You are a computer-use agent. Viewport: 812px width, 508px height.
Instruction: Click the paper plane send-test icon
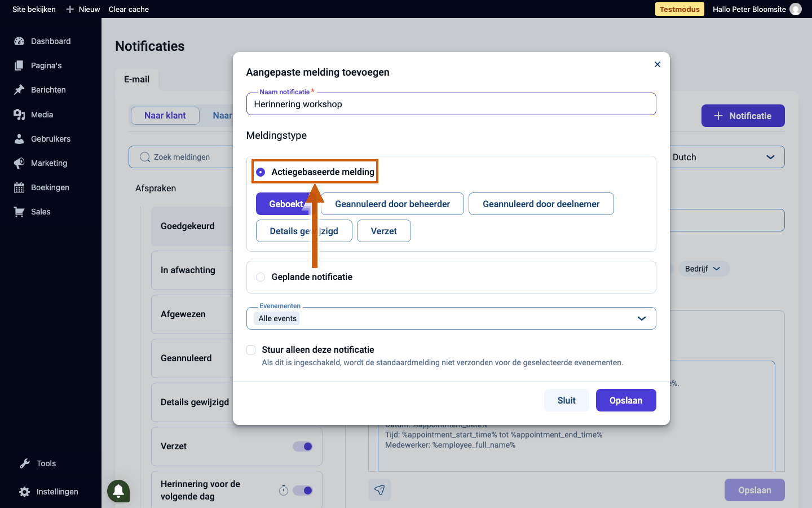379,490
